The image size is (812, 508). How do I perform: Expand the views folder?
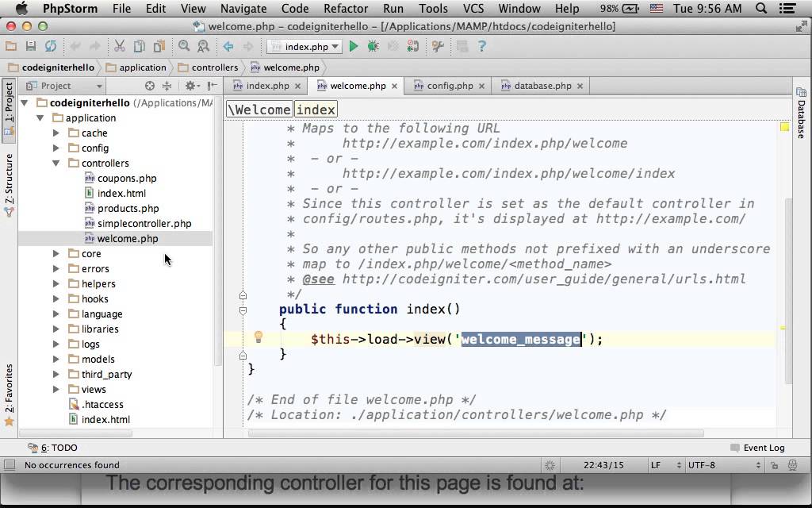pyautogui.click(x=56, y=389)
